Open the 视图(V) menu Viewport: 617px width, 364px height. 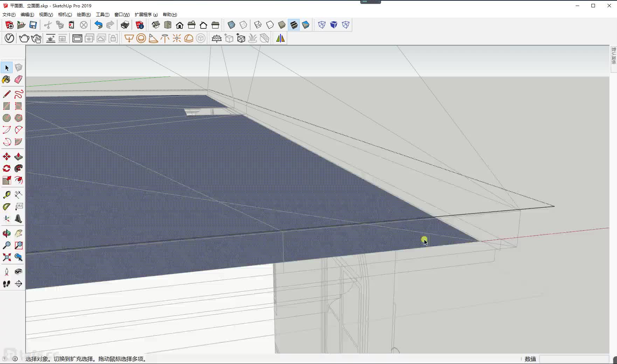click(46, 15)
